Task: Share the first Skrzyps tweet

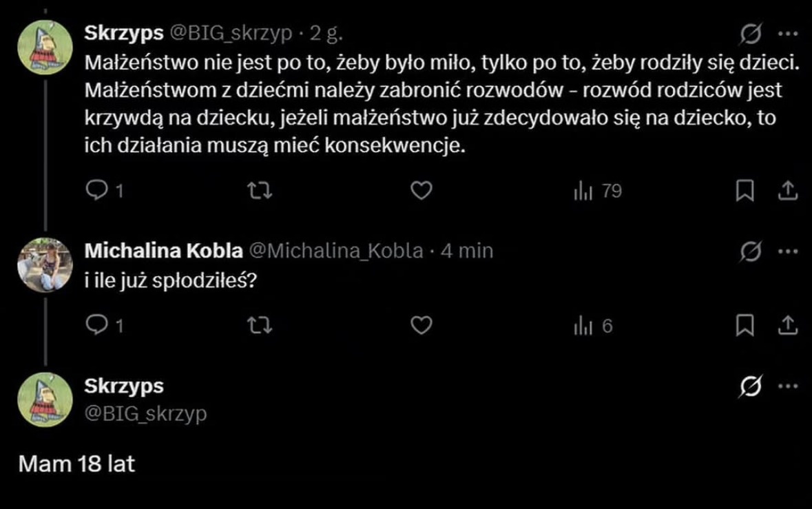Action: pos(787,191)
